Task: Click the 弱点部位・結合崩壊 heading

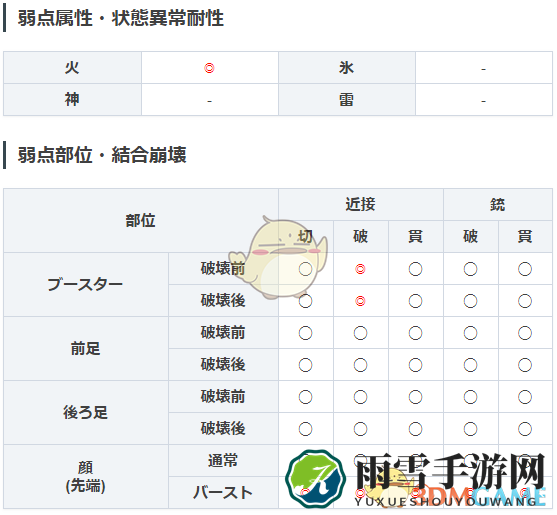Action: click(x=102, y=155)
